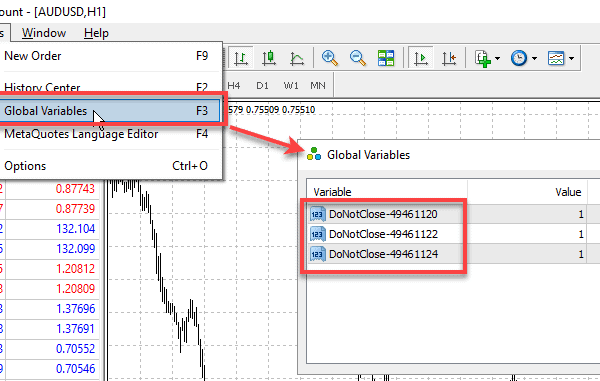Tile windows with the grid icon
Viewport: 600px width, 381px height.
coord(386,58)
